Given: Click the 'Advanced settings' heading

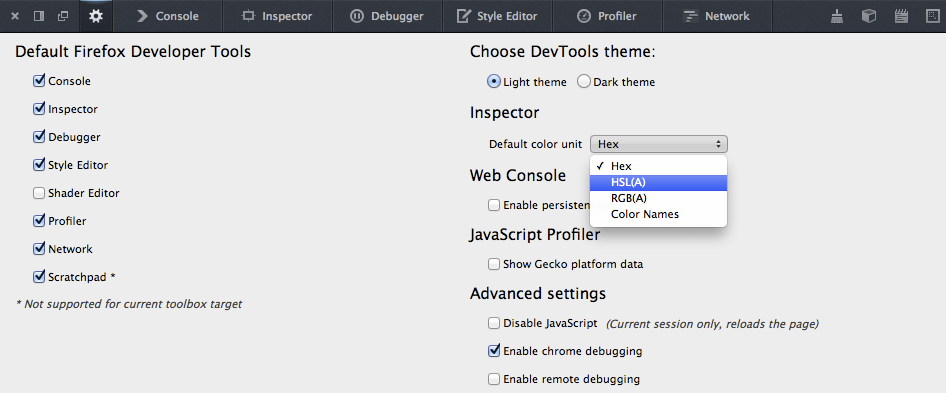Looking at the screenshot, I should point(538,294).
